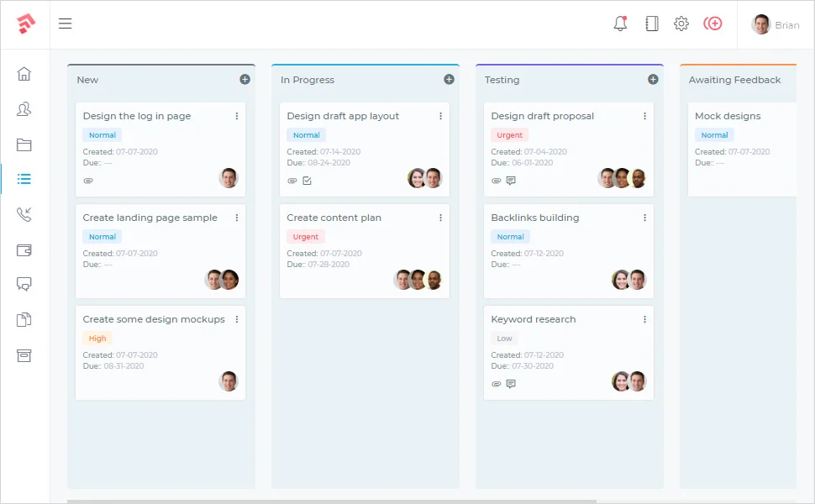
Task: Open the hamburger navigation menu
Action: click(65, 24)
